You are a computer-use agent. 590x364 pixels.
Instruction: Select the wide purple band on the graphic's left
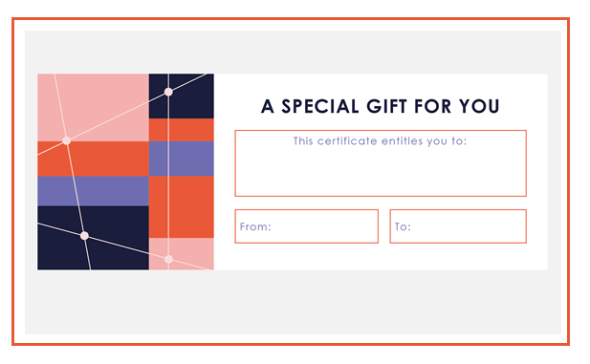pyautogui.click(x=93, y=191)
